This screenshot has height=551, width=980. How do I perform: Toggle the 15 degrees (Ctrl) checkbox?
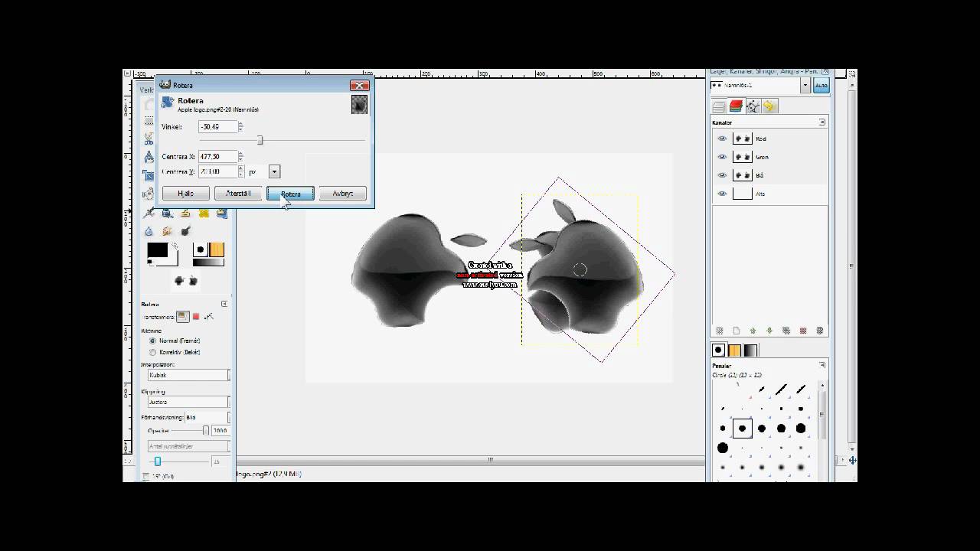pos(146,477)
